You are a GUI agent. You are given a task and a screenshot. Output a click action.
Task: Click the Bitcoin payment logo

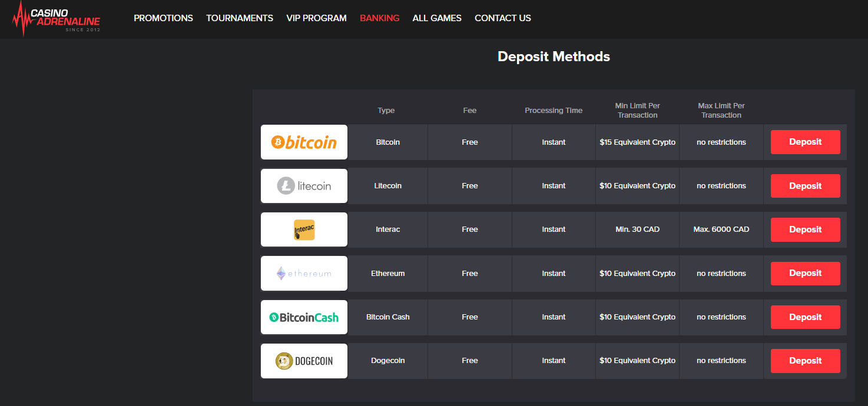(x=304, y=142)
